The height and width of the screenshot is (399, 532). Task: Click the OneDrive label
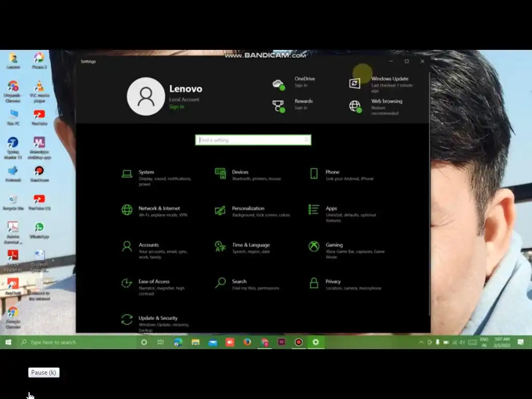[304, 78]
